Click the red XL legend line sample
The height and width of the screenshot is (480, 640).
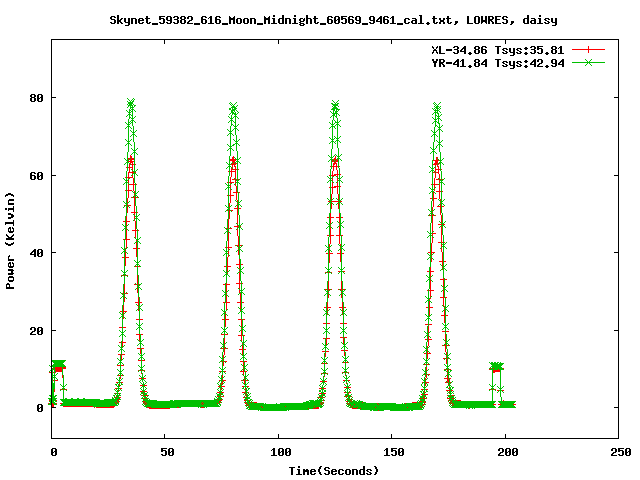tap(588, 50)
